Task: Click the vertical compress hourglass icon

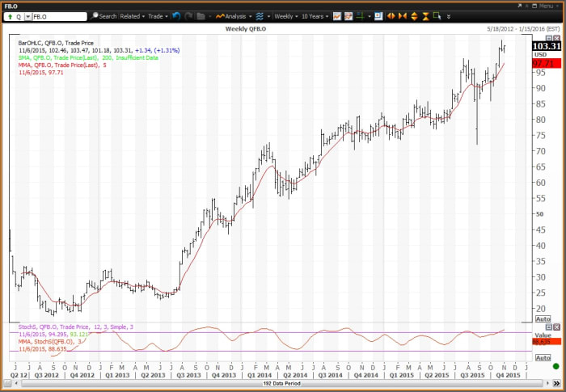Action: (x=426, y=16)
